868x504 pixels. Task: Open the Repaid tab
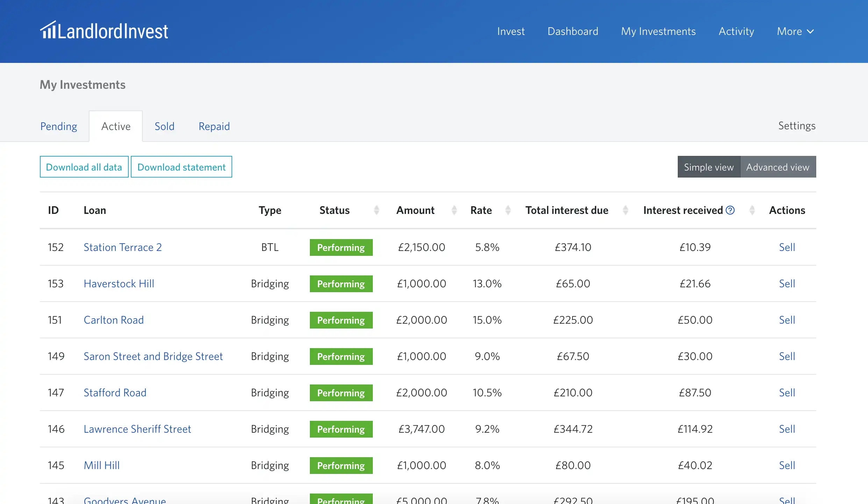coord(214,126)
